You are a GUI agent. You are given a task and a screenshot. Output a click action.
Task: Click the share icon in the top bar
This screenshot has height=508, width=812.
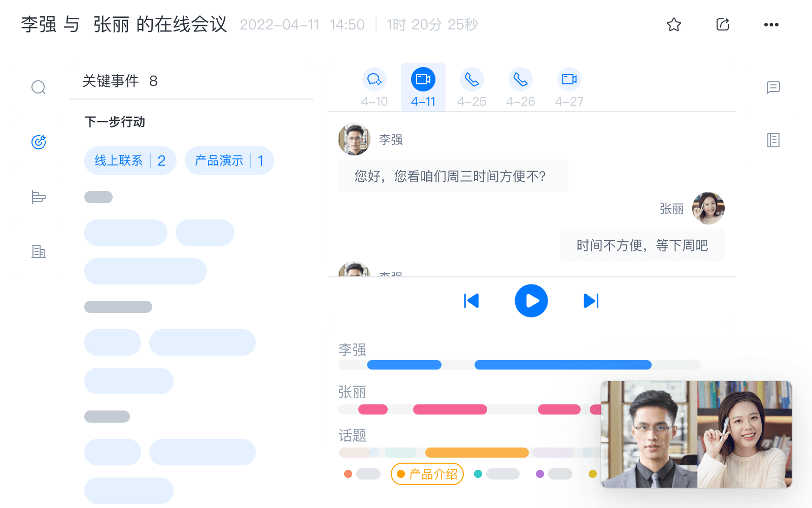tap(722, 24)
